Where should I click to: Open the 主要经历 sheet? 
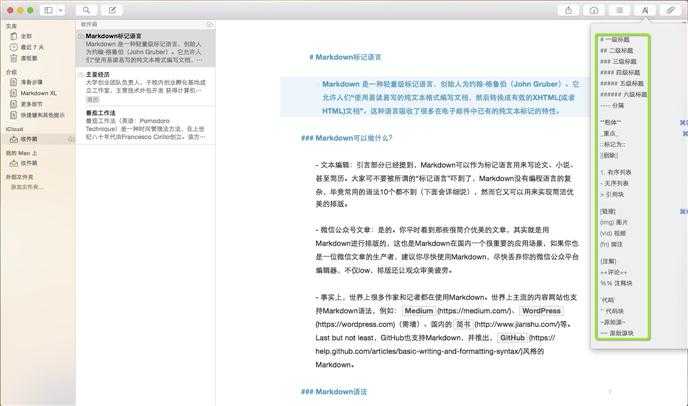[146, 86]
